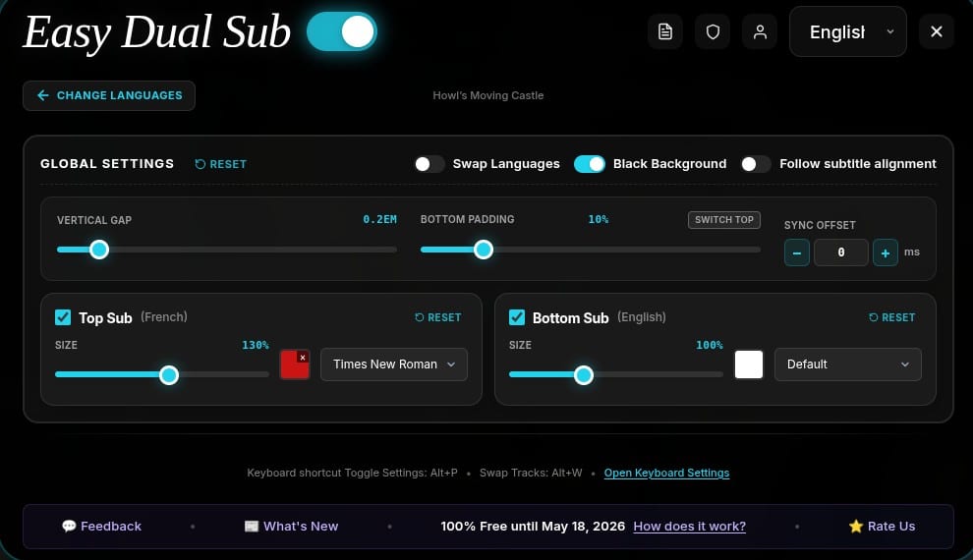Click the 130% top sub size value
Screen dimensions: 973x560
[255, 345]
